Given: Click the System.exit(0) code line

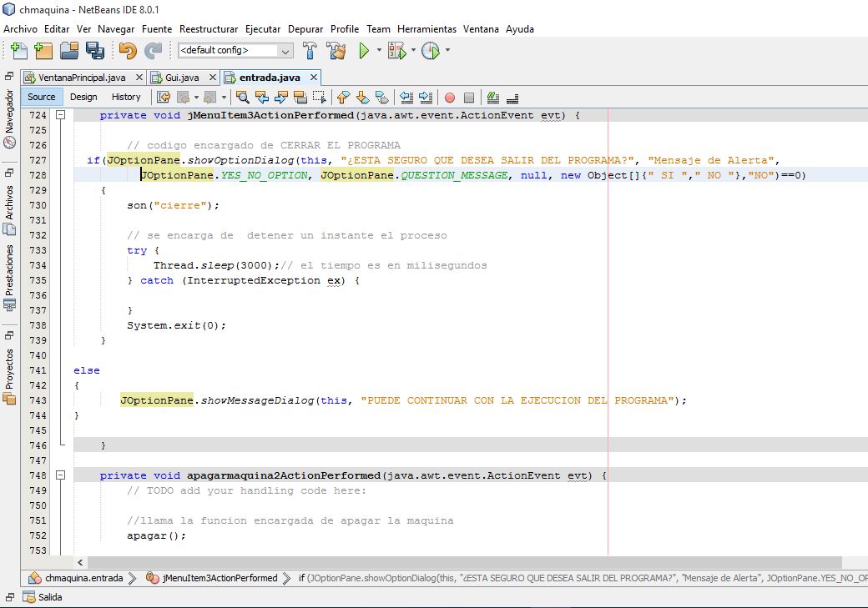Looking at the screenshot, I should (x=177, y=325).
